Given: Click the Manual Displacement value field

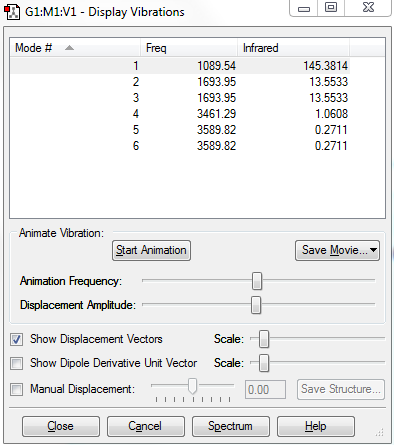Looking at the screenshot, I should (x=265, y=389).
